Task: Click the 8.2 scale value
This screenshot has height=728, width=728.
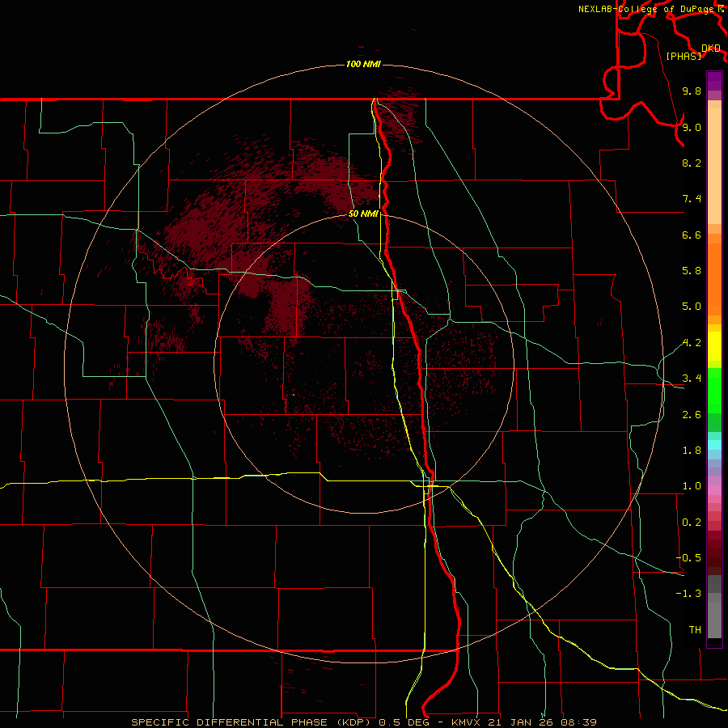Action: (x=692, y=163)
